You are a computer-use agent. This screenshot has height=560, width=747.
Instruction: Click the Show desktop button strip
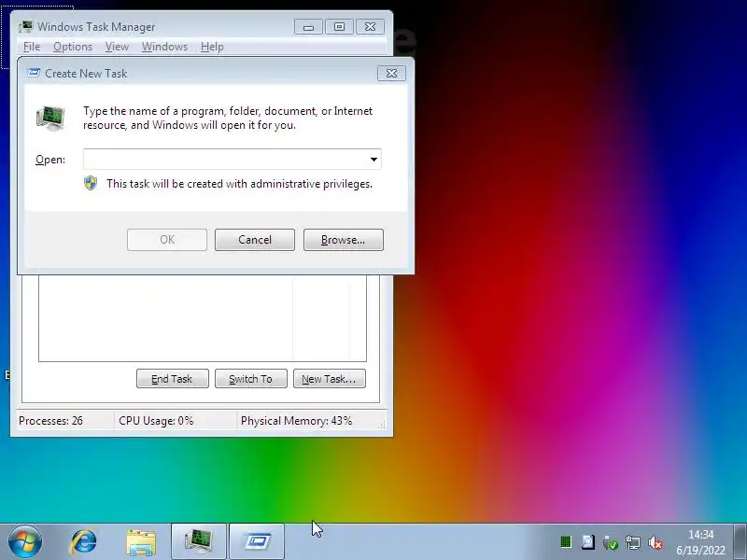tap(740, 542)
